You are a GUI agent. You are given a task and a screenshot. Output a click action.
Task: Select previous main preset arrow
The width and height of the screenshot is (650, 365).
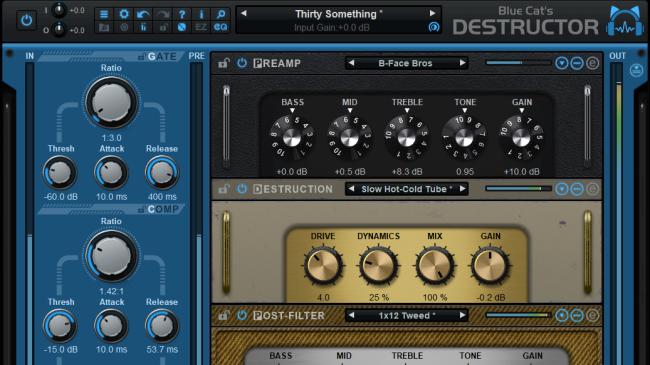[x=244, y=13]
